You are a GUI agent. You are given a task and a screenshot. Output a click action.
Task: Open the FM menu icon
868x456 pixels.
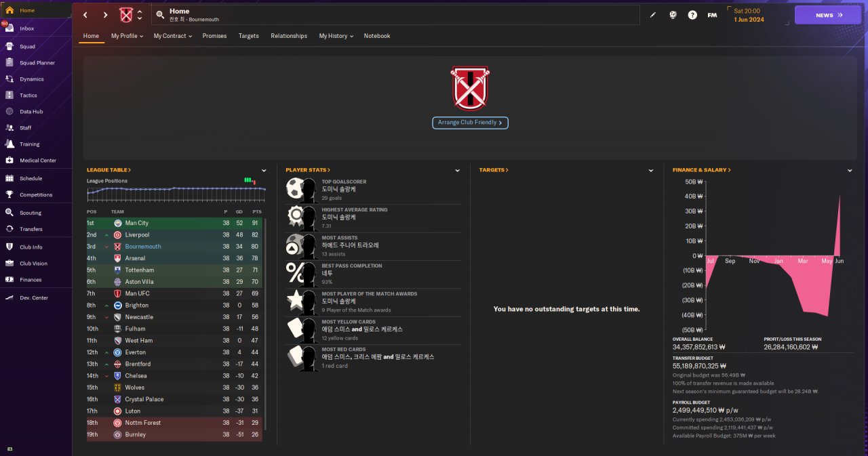(x=712, y=15)
